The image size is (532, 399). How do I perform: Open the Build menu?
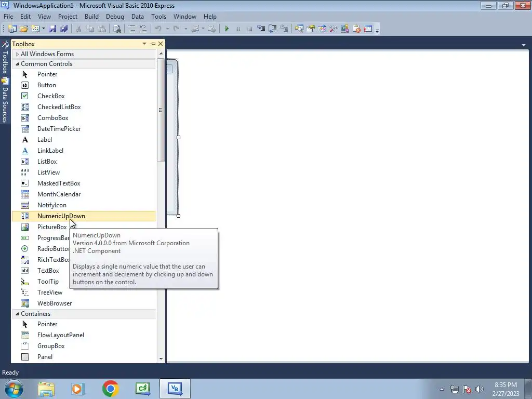91,16
